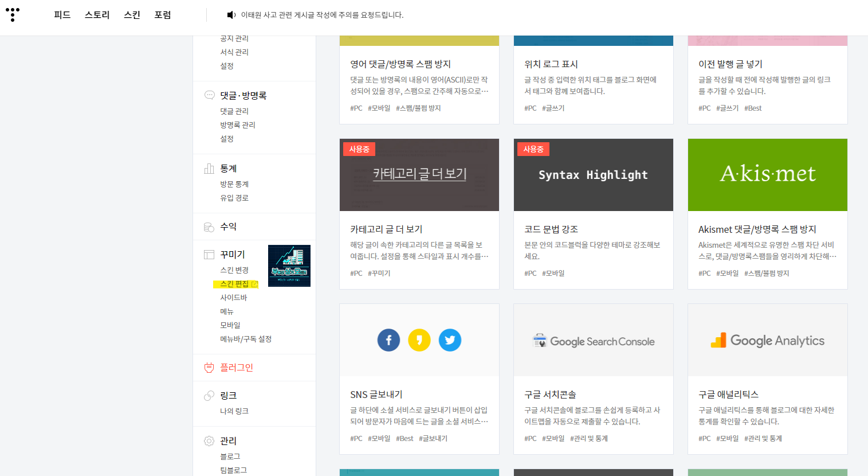Click the Facebook icon in SNS card
The height and width of the screenshot is (476, 868).
[388, 340]
